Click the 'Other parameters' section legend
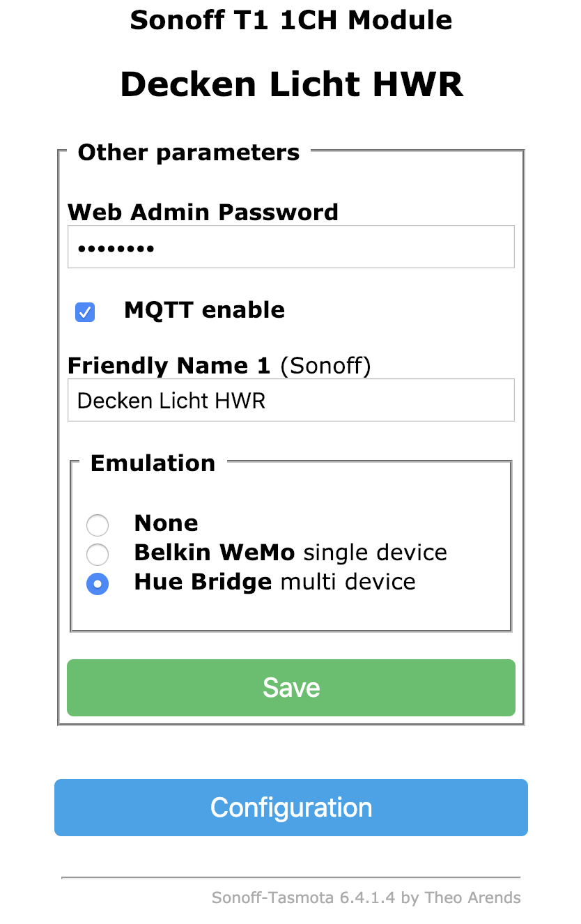Screen dimensions: 581x924 tap(188, 153)
